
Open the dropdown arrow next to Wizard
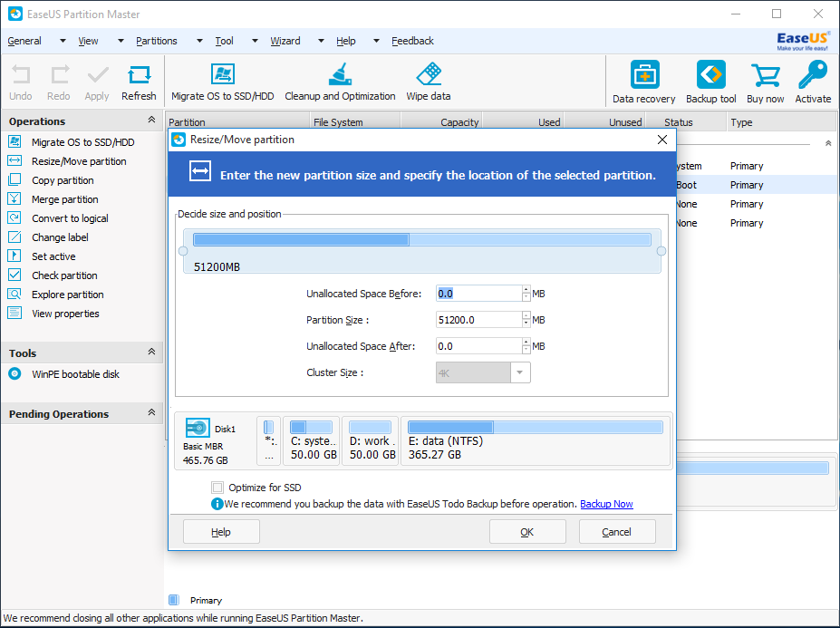click(321, 41)
